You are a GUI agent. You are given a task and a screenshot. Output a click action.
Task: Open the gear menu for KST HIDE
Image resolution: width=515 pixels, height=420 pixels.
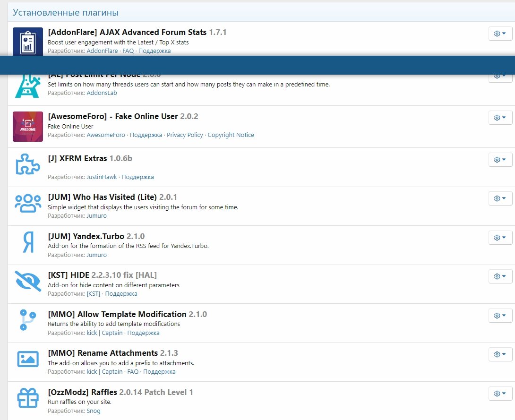pos(500,276)
